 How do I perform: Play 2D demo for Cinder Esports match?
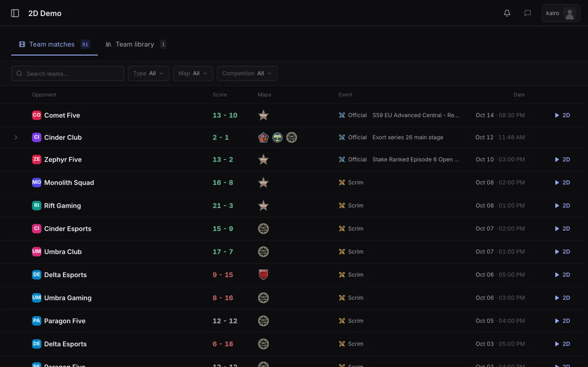click(562, 229)
